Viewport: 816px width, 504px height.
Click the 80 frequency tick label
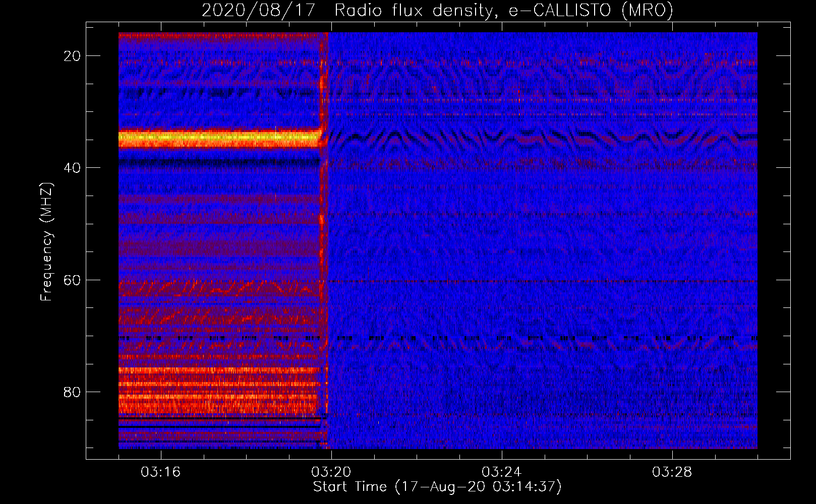tap(73, 392)
